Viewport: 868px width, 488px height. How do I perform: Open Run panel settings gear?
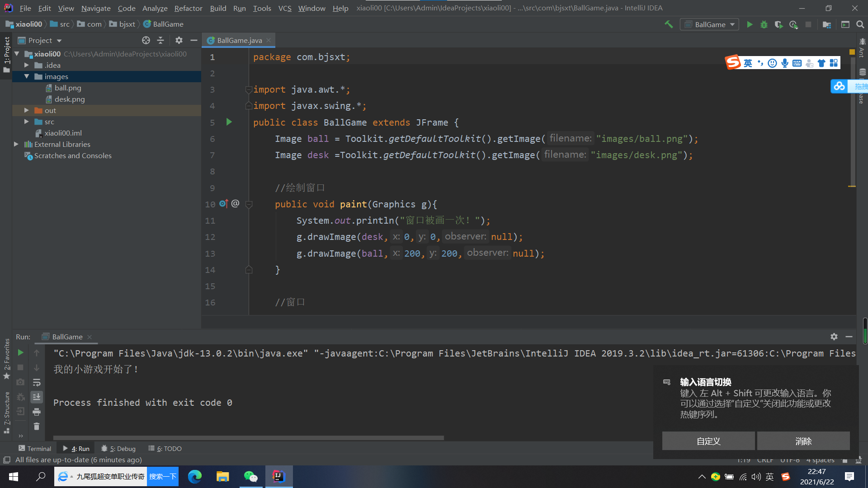pyautogui.click(x=834, y=337)
